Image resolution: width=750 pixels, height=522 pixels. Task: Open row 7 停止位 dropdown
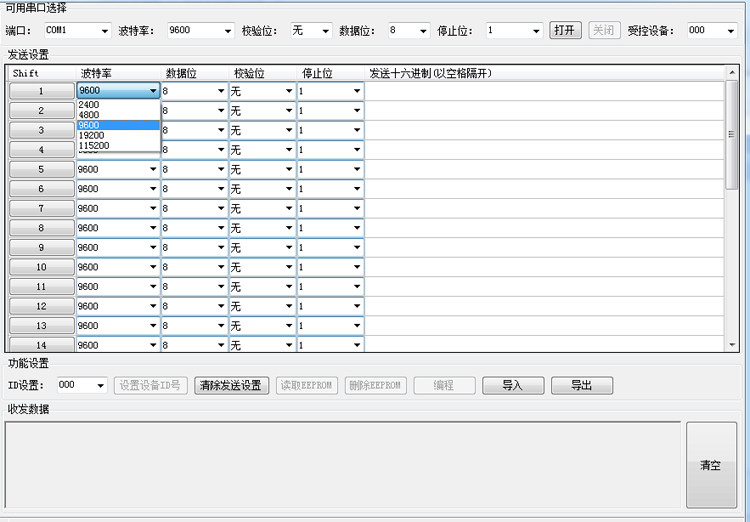coord(331,209)
